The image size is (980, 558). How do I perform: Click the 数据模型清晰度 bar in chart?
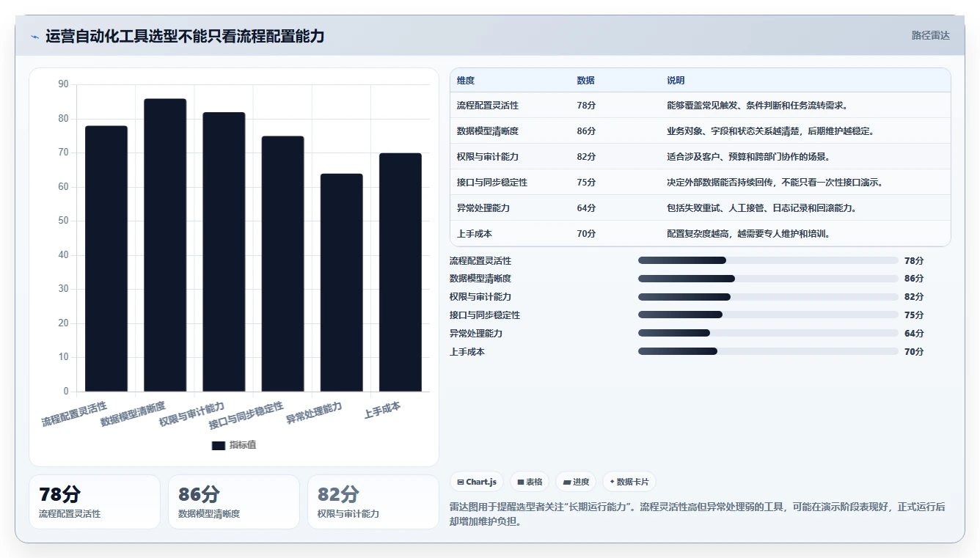pos(165,245)
